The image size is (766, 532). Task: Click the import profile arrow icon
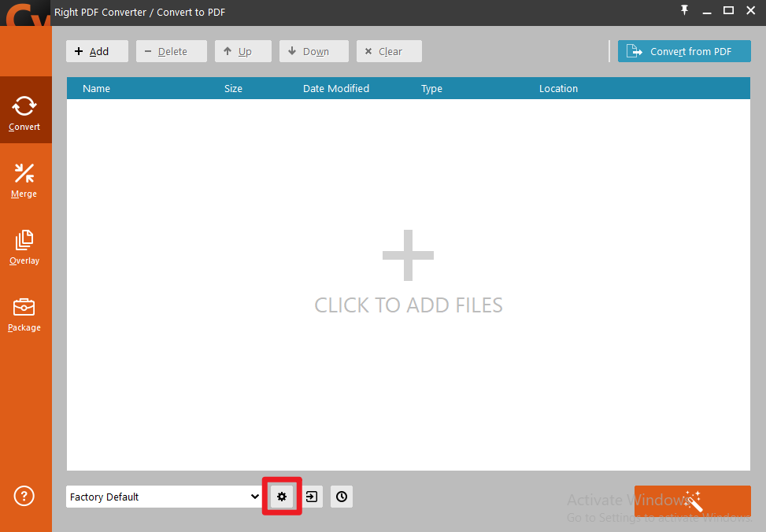point(312,497)
